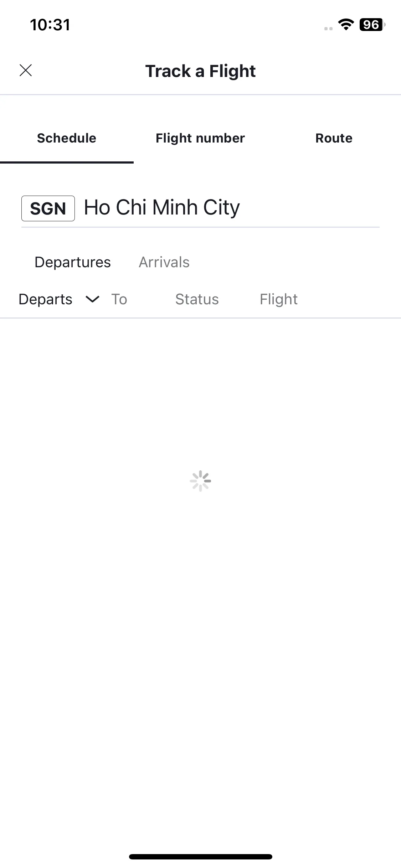
Task: Expand the Departs sort chevron
Action: [x=92, y=299]
